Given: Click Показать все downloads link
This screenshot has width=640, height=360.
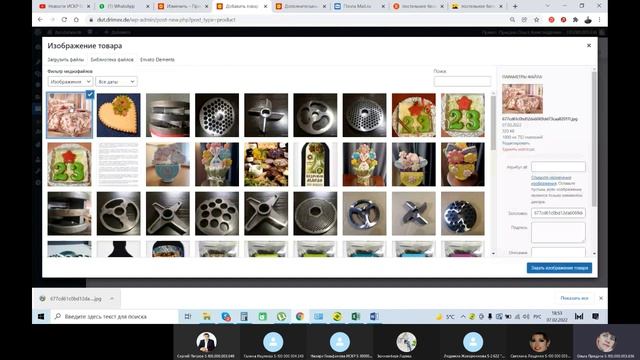Looking at the screenshot, I should point(574,298).
